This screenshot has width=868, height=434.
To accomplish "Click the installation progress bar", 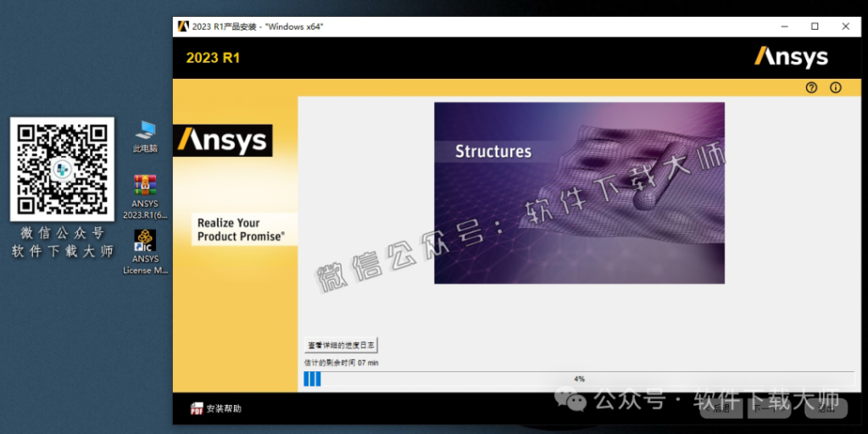I will tap(579, 379).
